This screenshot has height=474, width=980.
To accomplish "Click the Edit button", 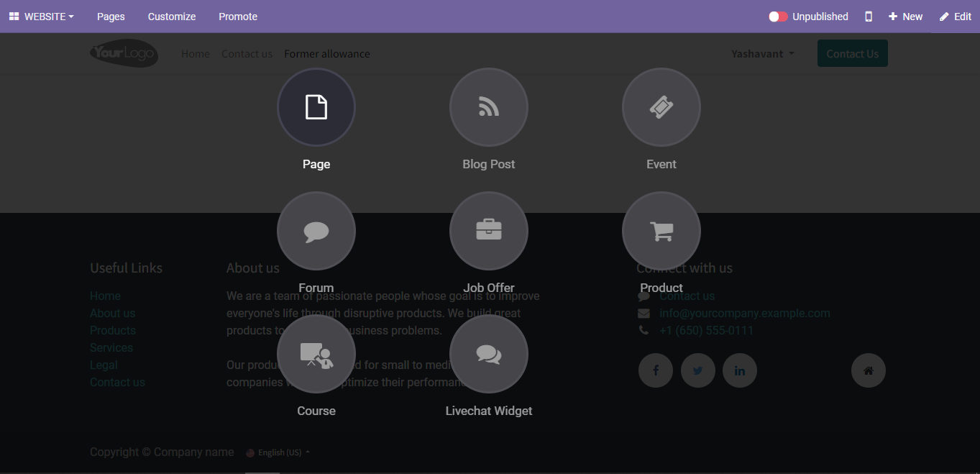I will (x=956, y=17).
